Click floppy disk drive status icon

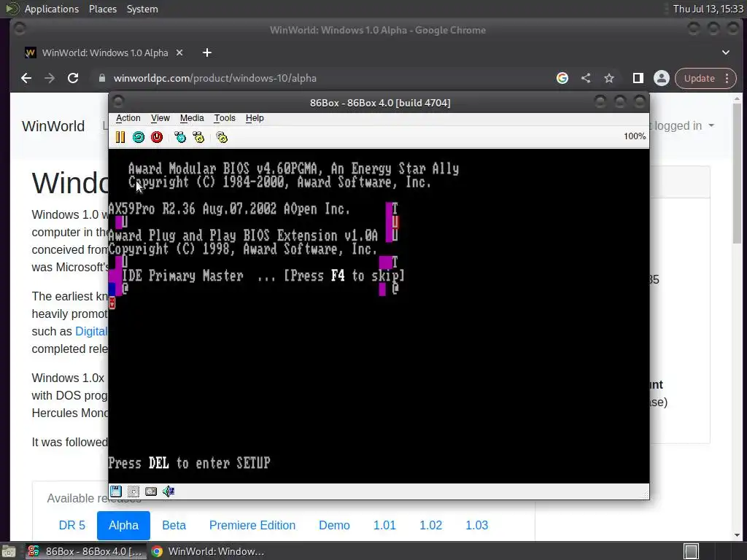pos(116,491)
